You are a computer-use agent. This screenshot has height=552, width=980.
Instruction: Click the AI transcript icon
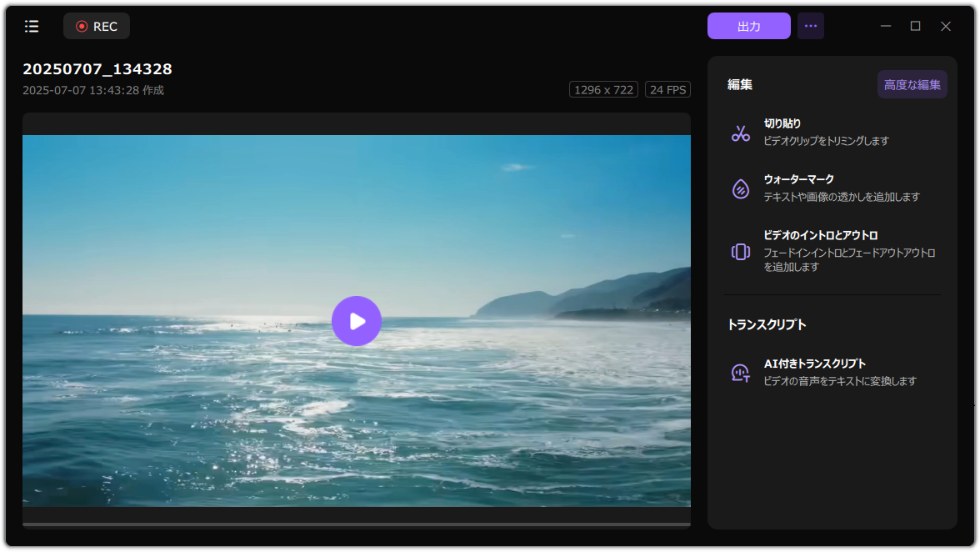click(x=740, y=373)
